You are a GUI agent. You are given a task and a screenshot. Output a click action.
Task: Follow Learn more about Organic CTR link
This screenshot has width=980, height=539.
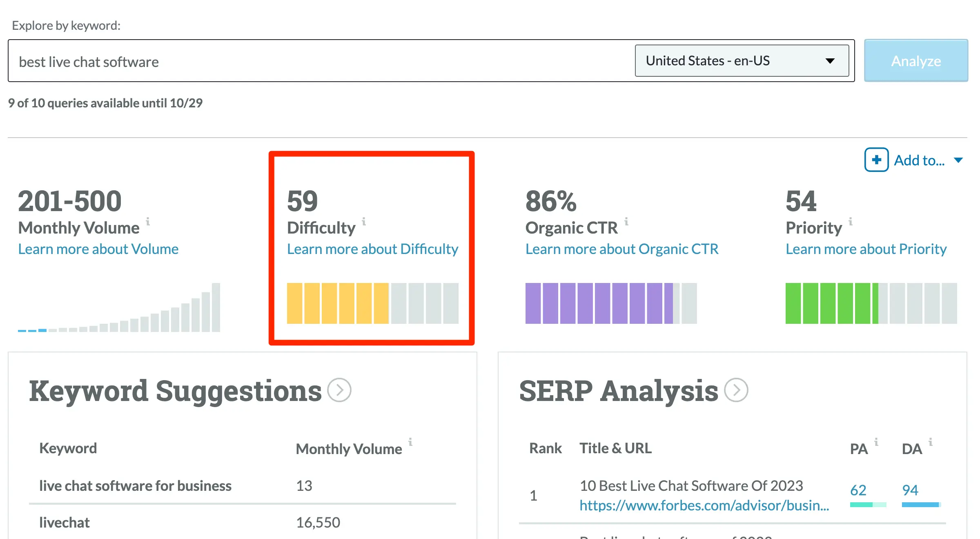click(621, 249)
